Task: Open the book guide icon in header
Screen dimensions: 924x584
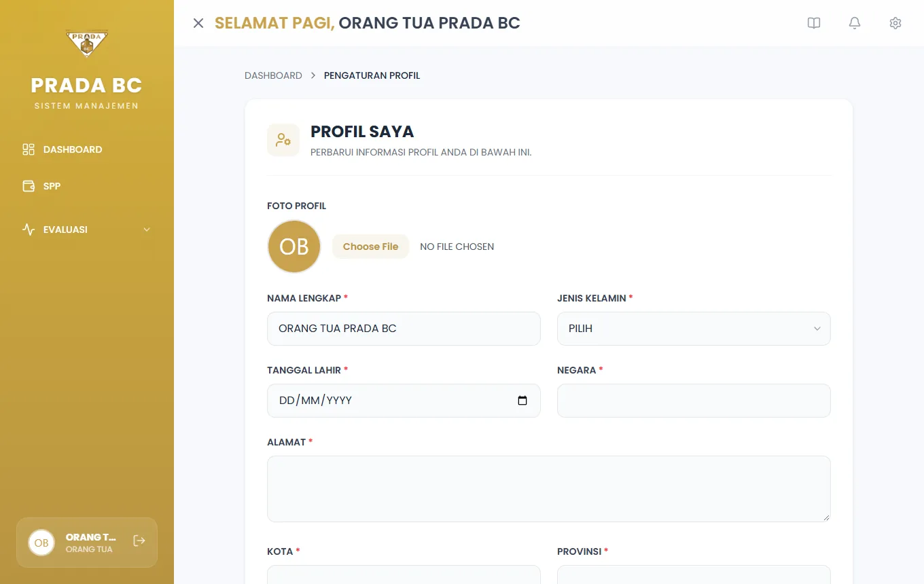Action: [x=814, y=23]
